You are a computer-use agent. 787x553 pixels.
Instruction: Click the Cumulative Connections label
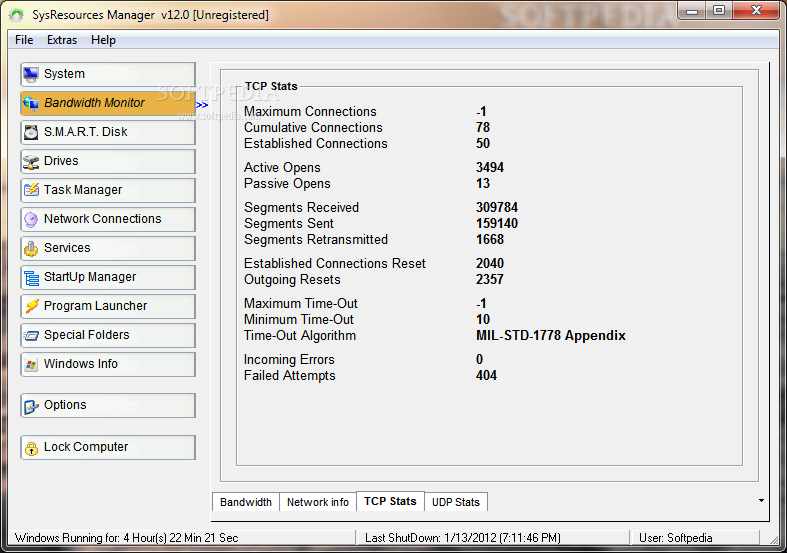tap(313, 127)
